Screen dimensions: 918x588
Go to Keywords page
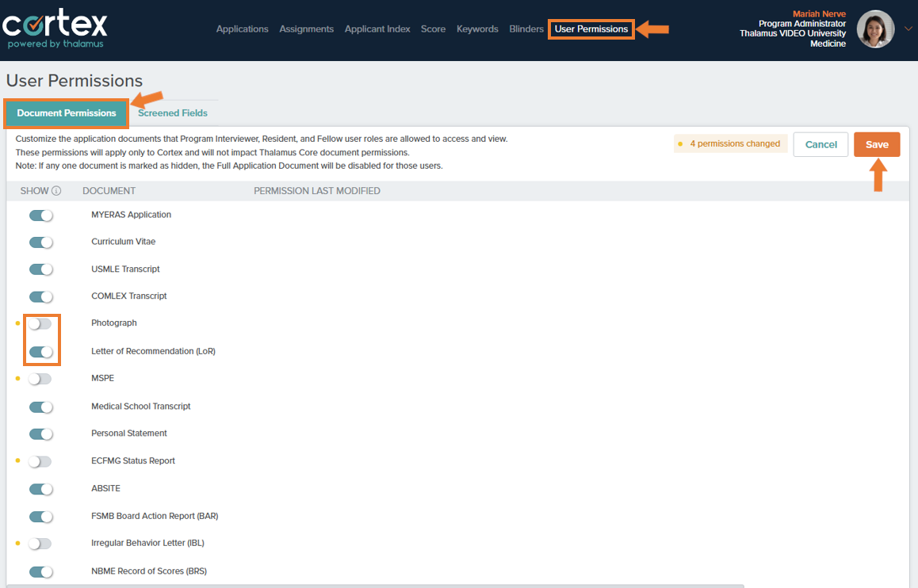point(477,29)
